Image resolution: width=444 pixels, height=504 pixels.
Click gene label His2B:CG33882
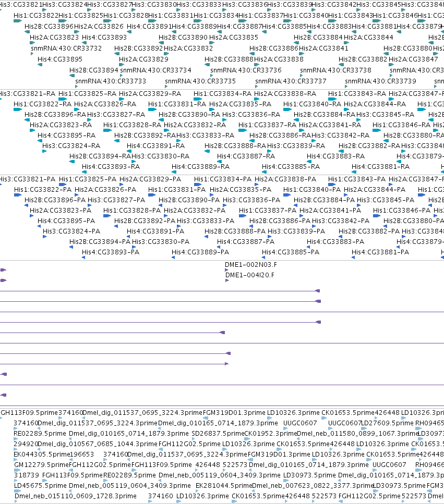point(363,59)
